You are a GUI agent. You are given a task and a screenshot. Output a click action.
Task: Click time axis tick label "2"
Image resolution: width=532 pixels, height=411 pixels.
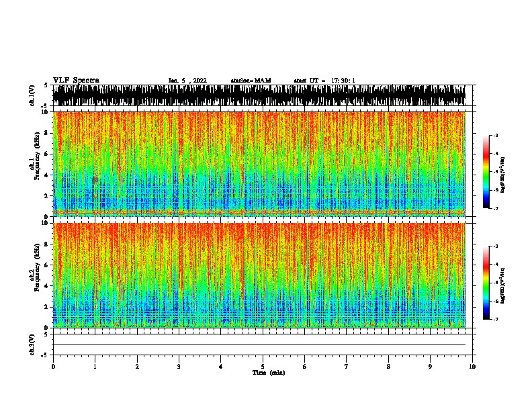click(137, 367)
